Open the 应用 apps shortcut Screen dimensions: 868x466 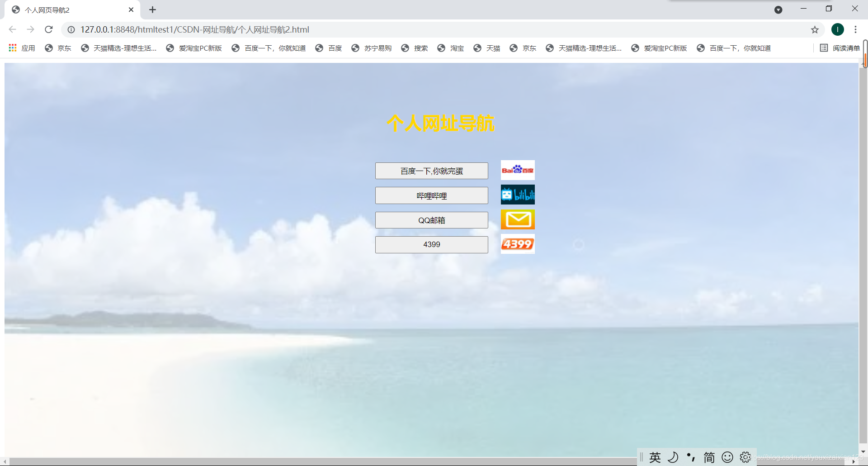22,48
